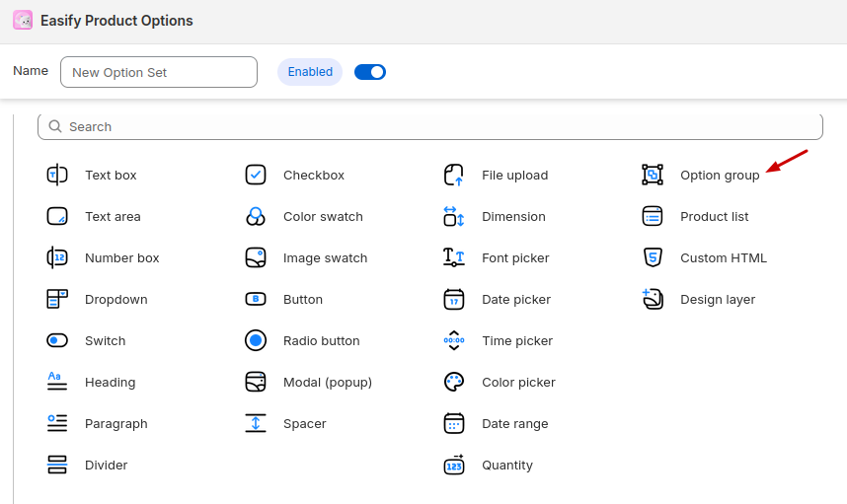Add a Checkbox option element
Image resolution: width=847 pixels, height=504 pixels.
(x=313, y=176)
